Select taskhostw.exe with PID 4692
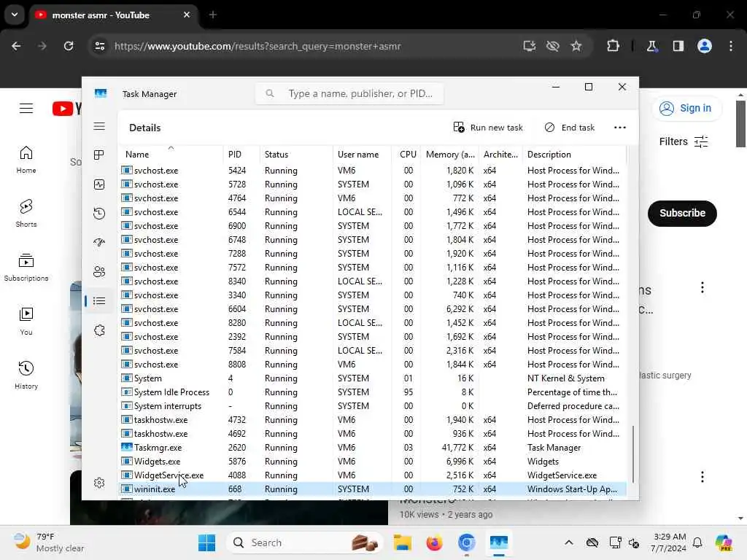 pyautogui.click(x=373, y=434)
